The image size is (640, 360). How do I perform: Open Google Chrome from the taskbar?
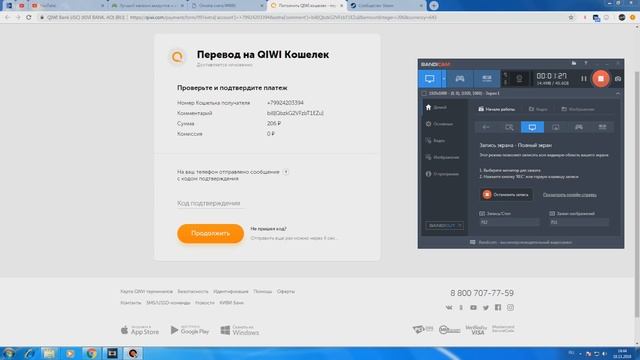pos(91,353)
